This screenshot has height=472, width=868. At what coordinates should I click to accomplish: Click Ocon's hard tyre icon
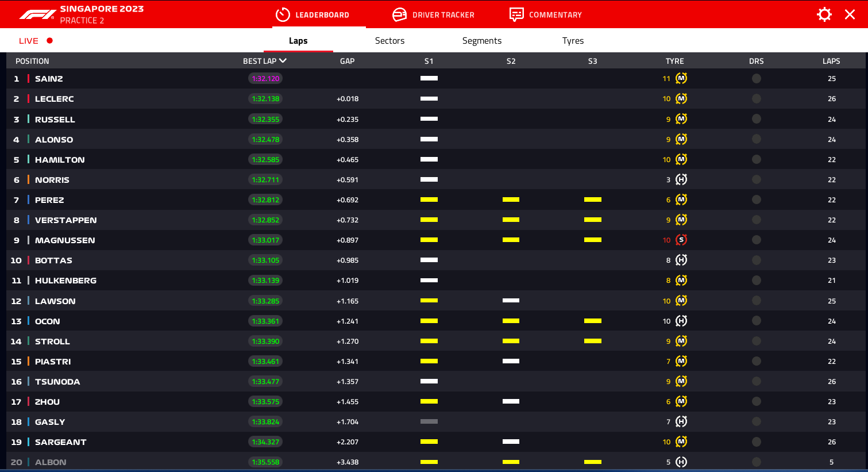681,321
